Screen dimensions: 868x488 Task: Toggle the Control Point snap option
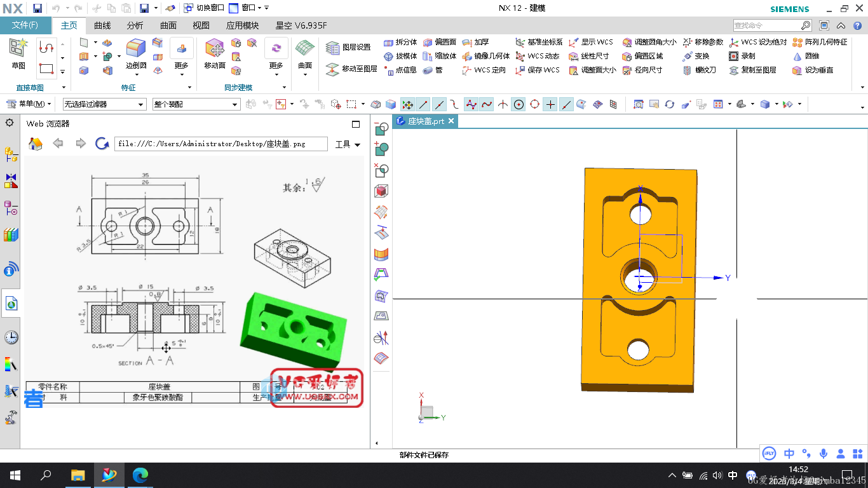point(454,104)
